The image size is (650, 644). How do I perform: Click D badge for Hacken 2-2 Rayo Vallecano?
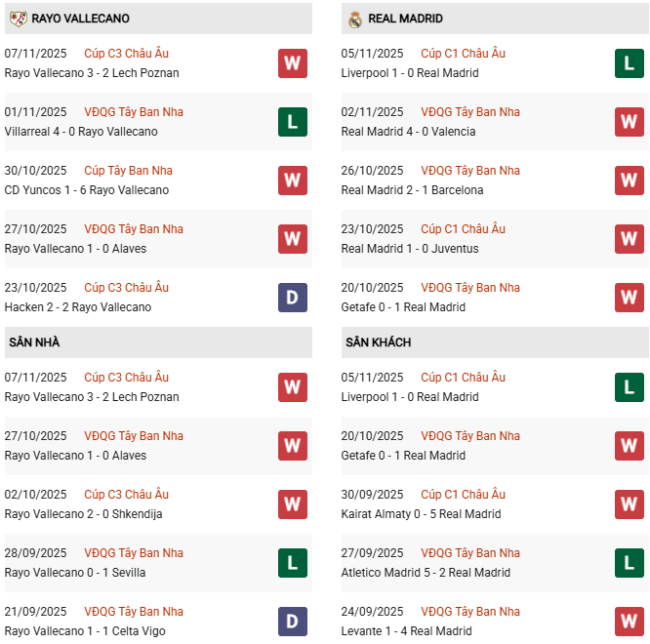[292, 298]
